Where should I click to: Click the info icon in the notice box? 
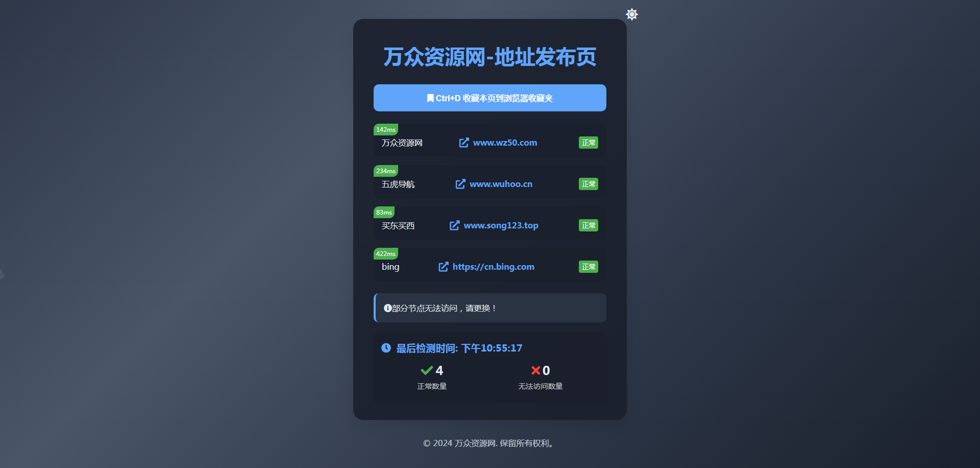pos(387,308)
